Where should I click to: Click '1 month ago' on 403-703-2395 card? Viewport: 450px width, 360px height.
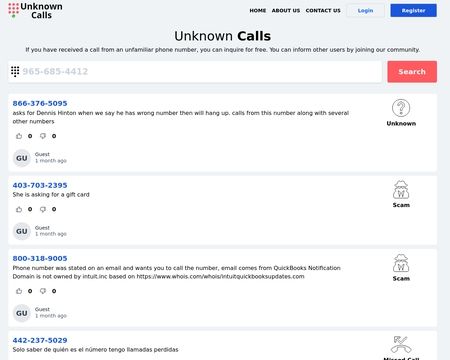51,234
